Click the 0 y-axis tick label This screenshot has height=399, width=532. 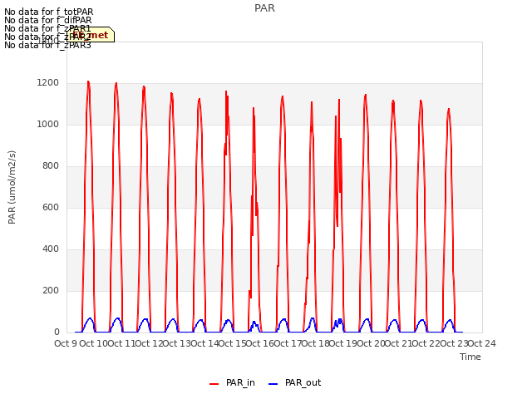pos(57,332)
